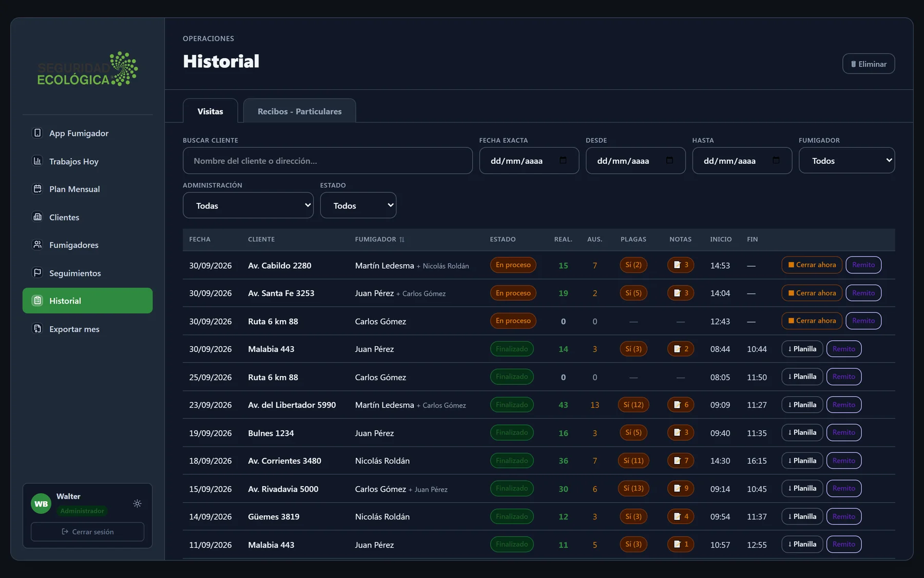The height and width of the screenshot is (578, 924).
Task: Expand the Fumigador filter dropdown
Action: 846,160
